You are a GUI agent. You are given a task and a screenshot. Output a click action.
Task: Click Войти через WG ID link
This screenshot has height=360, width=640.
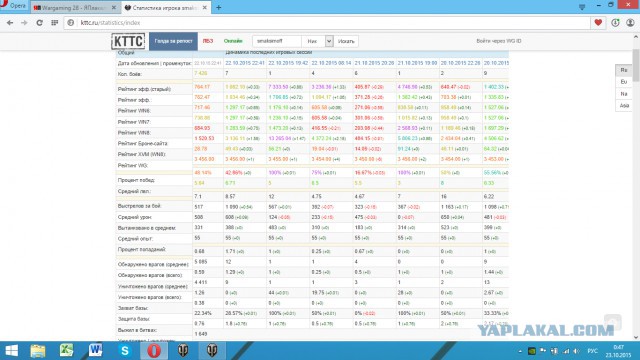(499, 41)
